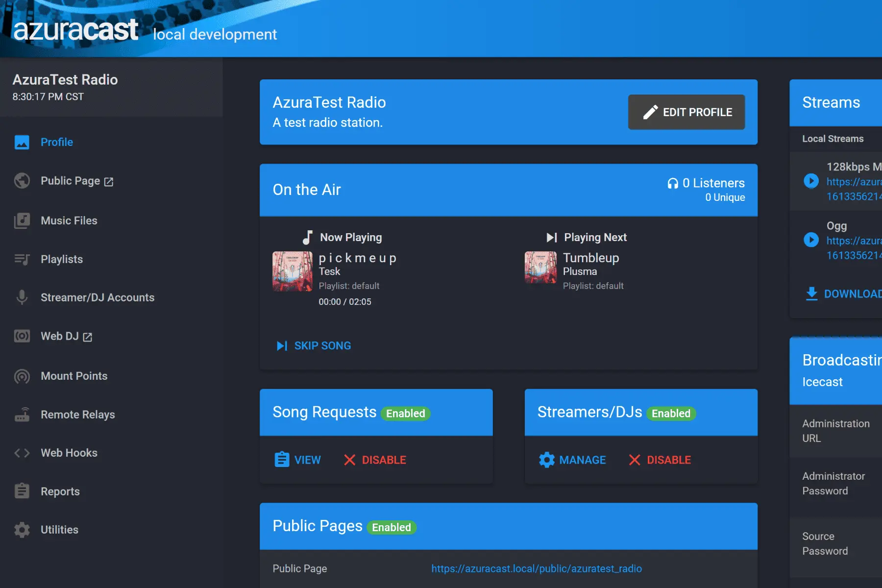Play the Ogg local stream
This screenshot has height=588, width=882.
click(811, 240)
